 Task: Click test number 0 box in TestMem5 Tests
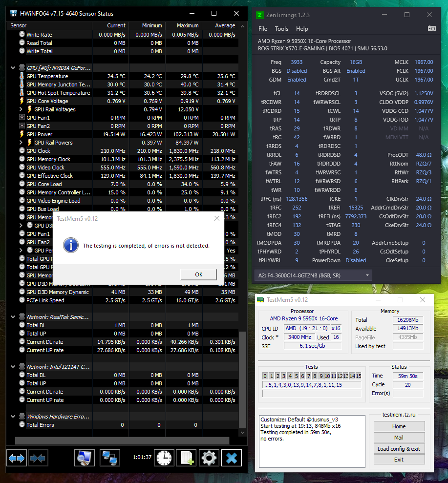(265, 376)
